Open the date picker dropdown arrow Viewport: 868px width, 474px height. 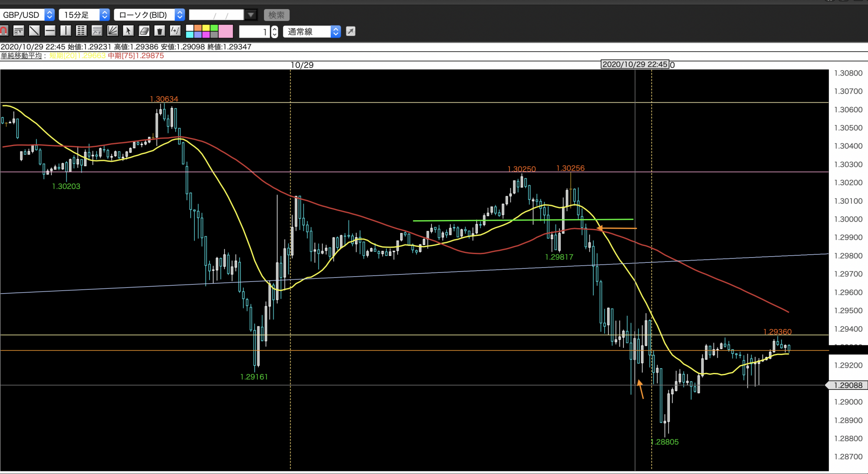click(251, 15)
